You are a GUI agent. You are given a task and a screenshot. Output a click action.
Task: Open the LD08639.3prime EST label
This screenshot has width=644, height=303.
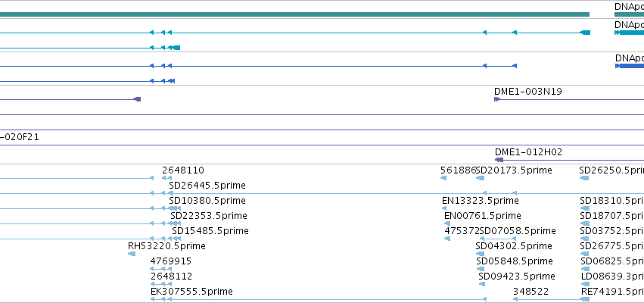point(612,276)
